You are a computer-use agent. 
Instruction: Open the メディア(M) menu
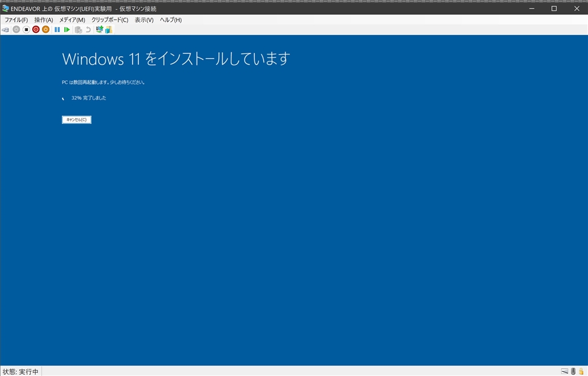pos(72,20)
